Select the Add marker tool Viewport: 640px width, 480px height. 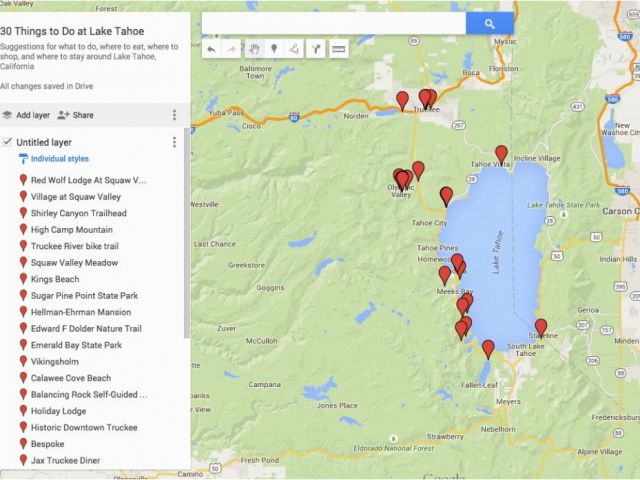coord(274,50)
